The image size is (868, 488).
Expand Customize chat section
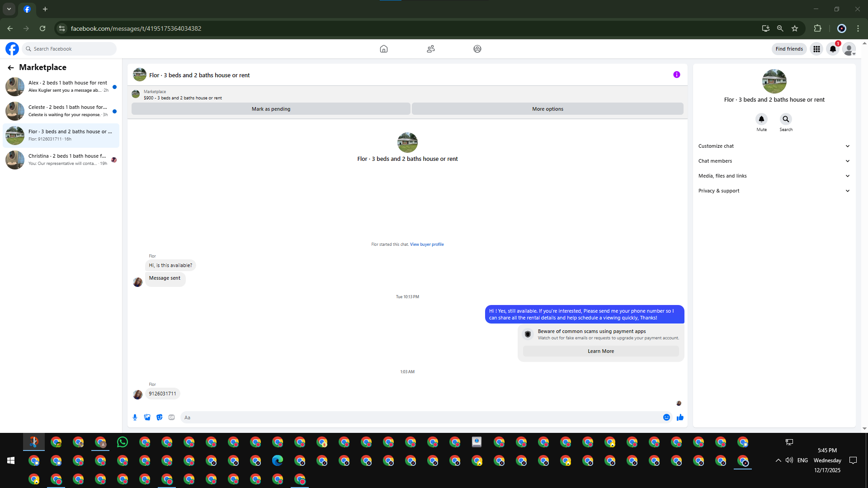coord(774,146)
